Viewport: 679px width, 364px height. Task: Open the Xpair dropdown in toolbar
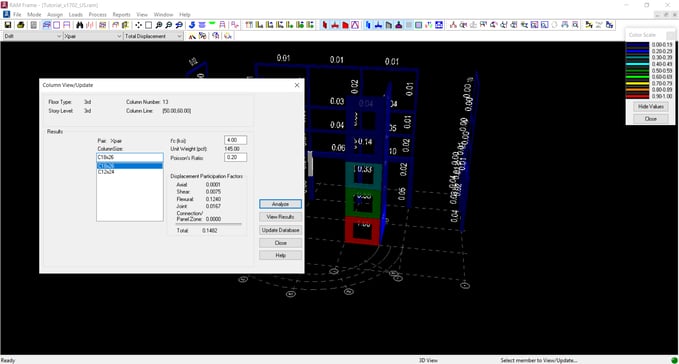93,36
